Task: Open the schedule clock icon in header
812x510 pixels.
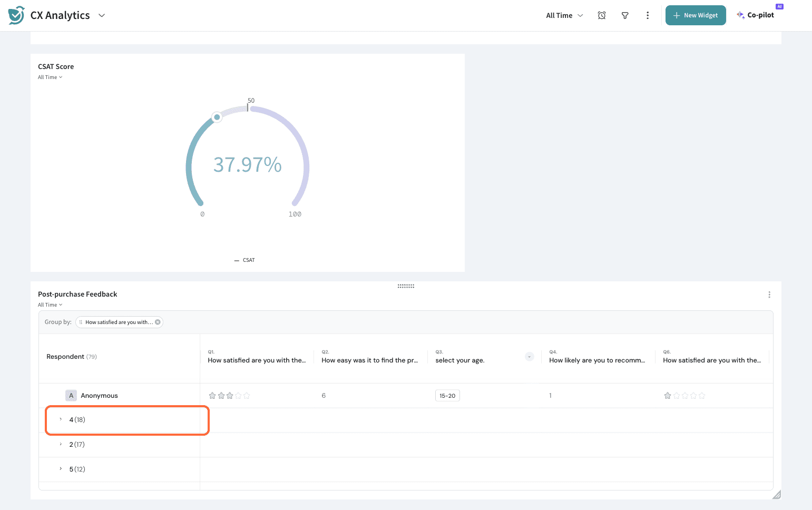Action: point(602,15)
